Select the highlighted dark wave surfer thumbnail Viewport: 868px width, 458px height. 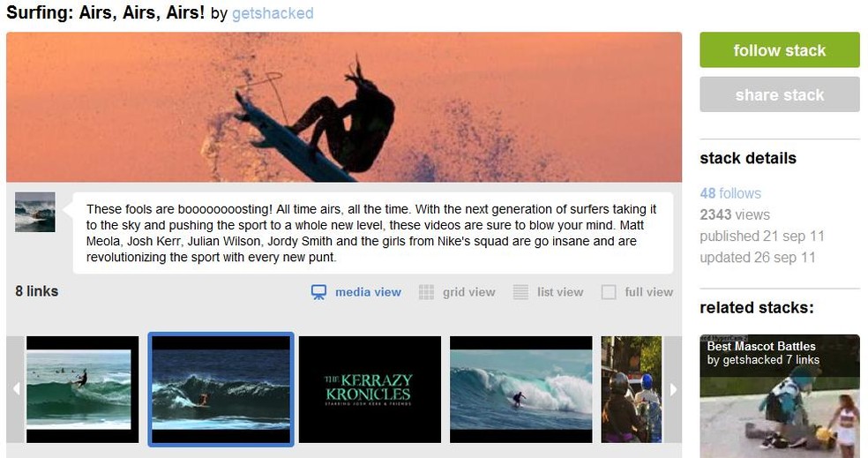tap(221, 389)
